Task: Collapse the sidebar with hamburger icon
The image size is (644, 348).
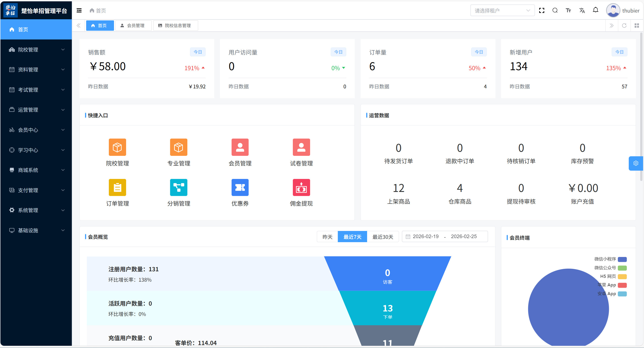Action: point(79,11)
